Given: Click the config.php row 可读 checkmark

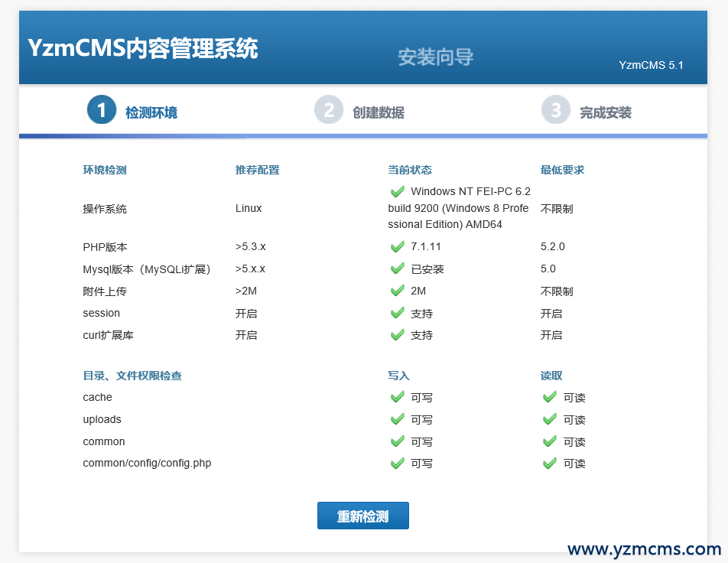Looking at the screenshot, I should (550, 463).
